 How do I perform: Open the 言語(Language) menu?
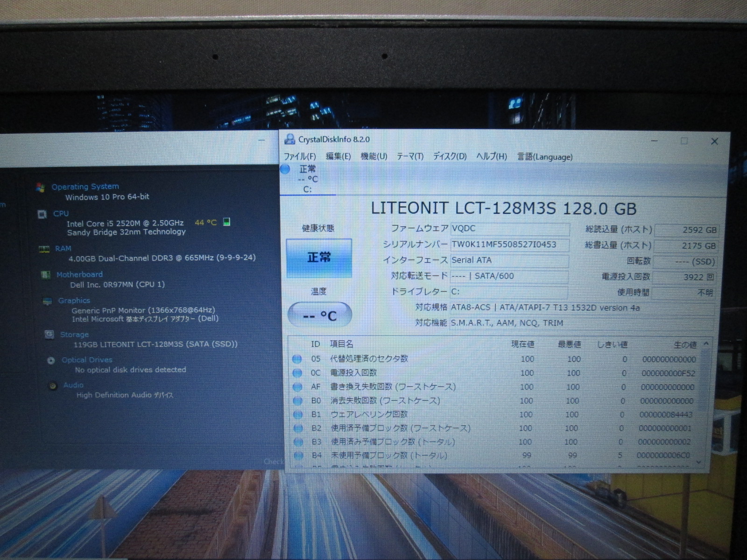tap(544, 157)
